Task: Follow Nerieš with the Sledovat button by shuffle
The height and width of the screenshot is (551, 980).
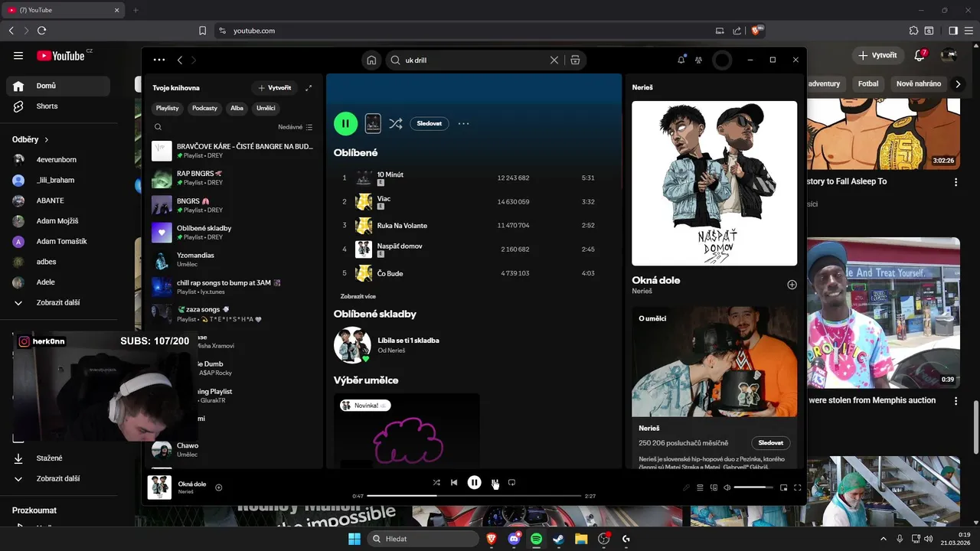Action: pyautogui.click(x=430, y=123)
